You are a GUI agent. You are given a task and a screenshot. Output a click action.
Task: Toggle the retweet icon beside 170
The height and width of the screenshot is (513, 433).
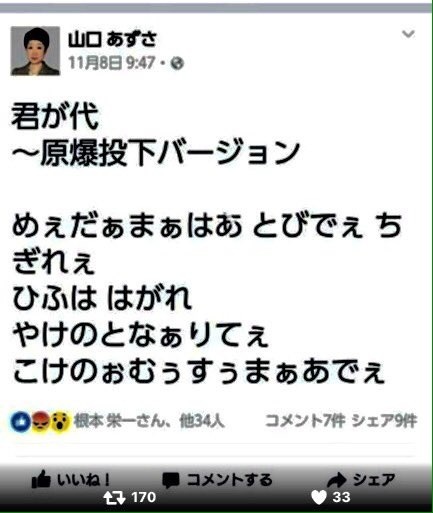114,498
